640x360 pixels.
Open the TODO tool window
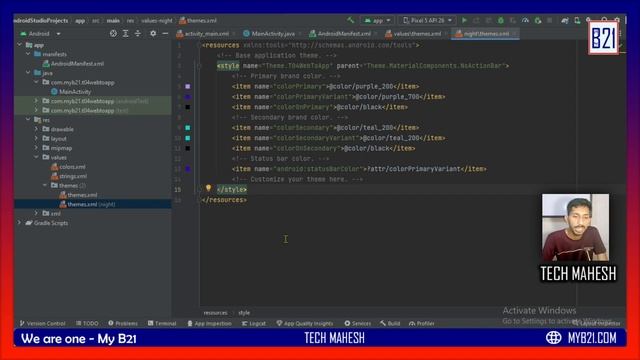pyautogui.click(x=87, y=323)
